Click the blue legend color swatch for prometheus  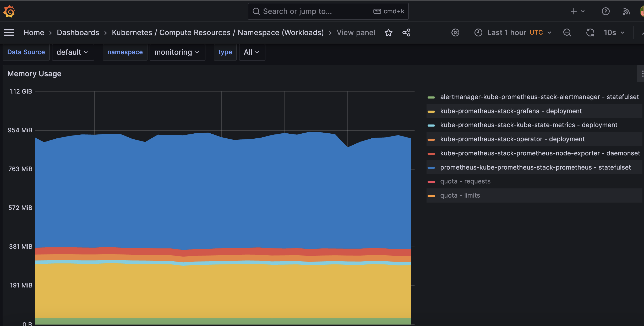(431, 168)
